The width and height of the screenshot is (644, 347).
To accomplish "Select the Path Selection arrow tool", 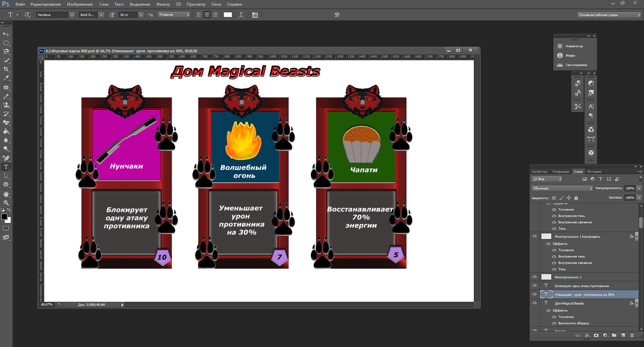I will [7, 176].
